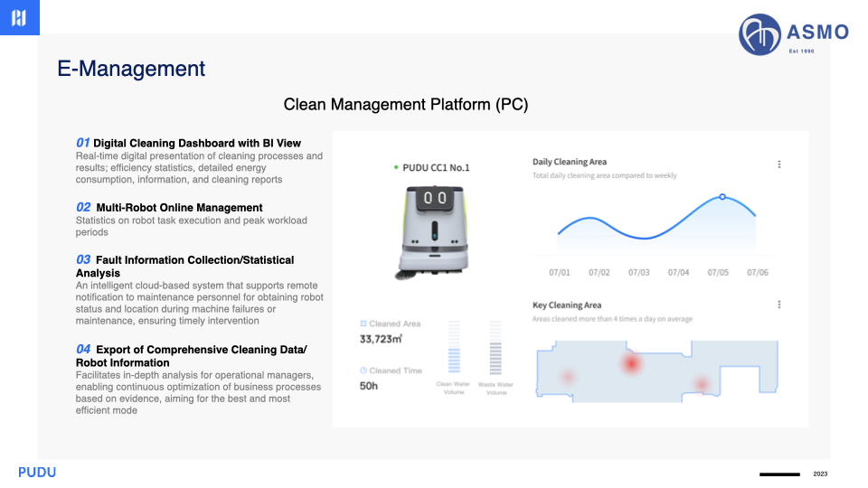
Task: Click the Digital Cleaning Dashboard with BI View heading
Action: point(197,144)
